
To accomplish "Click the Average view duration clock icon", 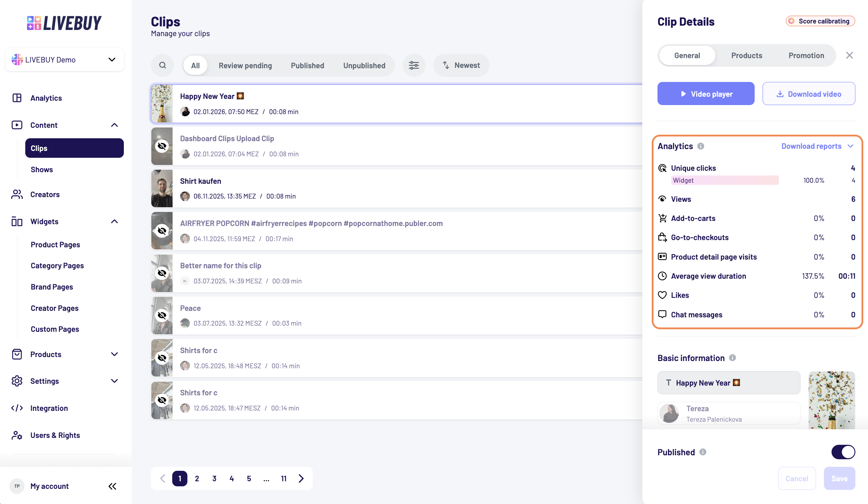I will coord(662,276).
